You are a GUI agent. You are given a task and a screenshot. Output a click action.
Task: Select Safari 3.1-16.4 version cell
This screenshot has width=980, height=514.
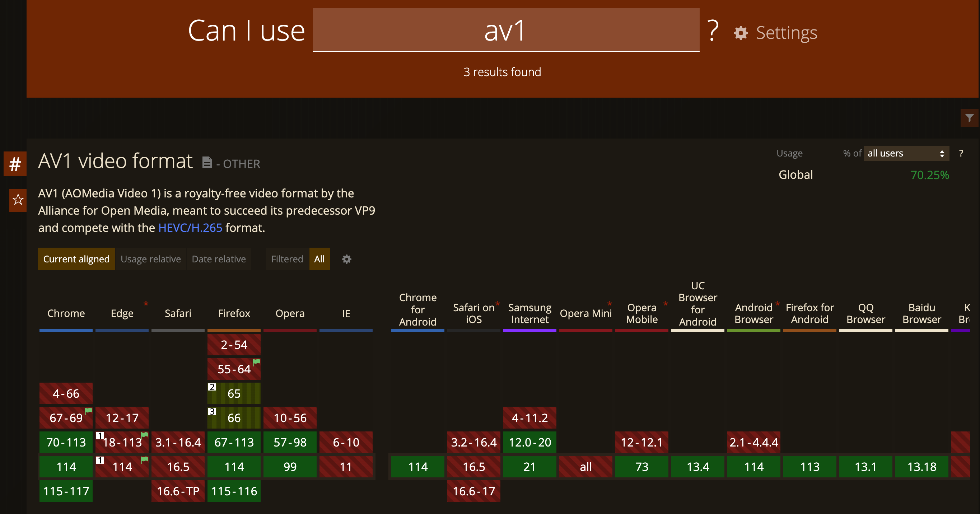[178, 442]
